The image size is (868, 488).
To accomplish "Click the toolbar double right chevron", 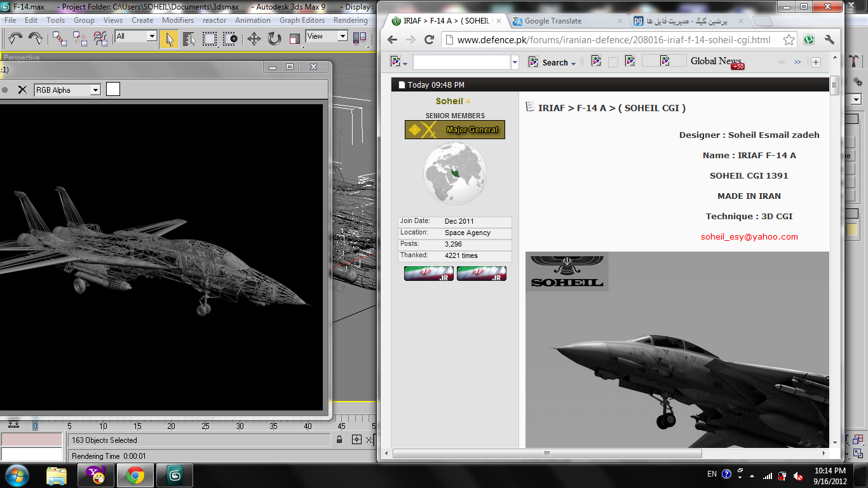I will coord(797,62).
